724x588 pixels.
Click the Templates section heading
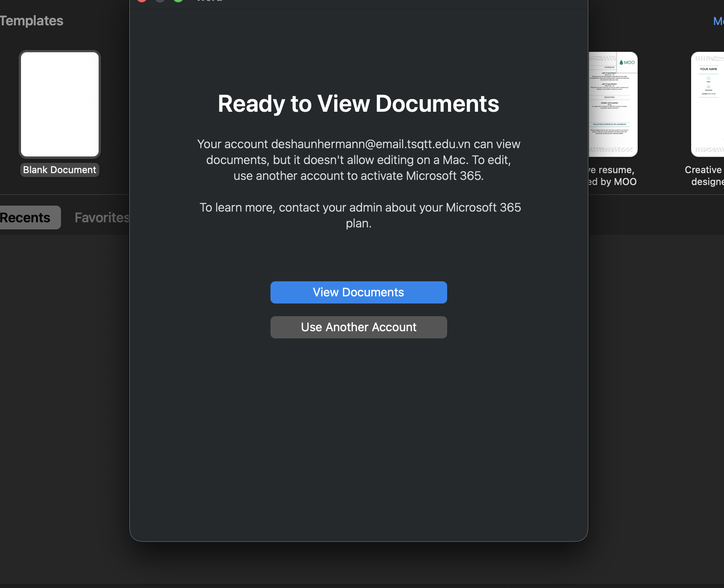pos(32,21)
